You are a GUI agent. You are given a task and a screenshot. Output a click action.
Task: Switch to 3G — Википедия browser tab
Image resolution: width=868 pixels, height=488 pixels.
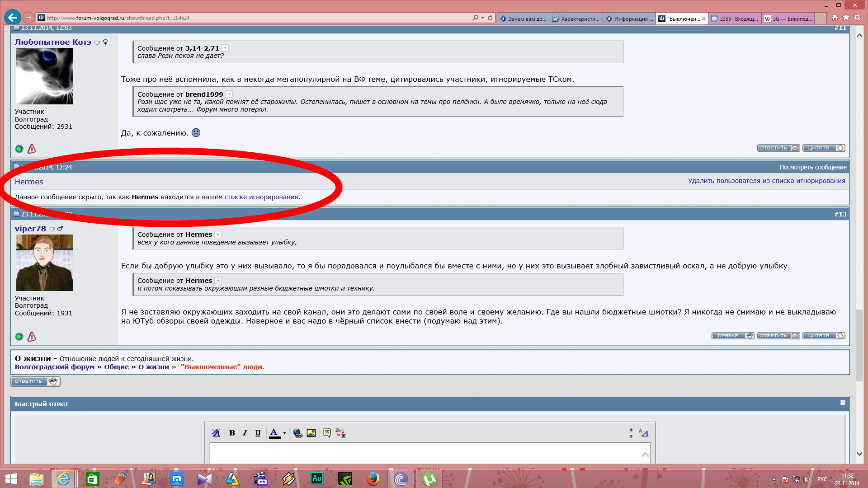[x=788, y=19]
